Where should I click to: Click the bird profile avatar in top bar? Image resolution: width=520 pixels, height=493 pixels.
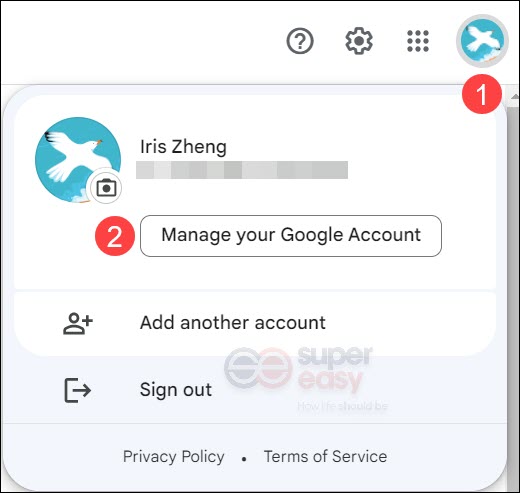(482, 41)
